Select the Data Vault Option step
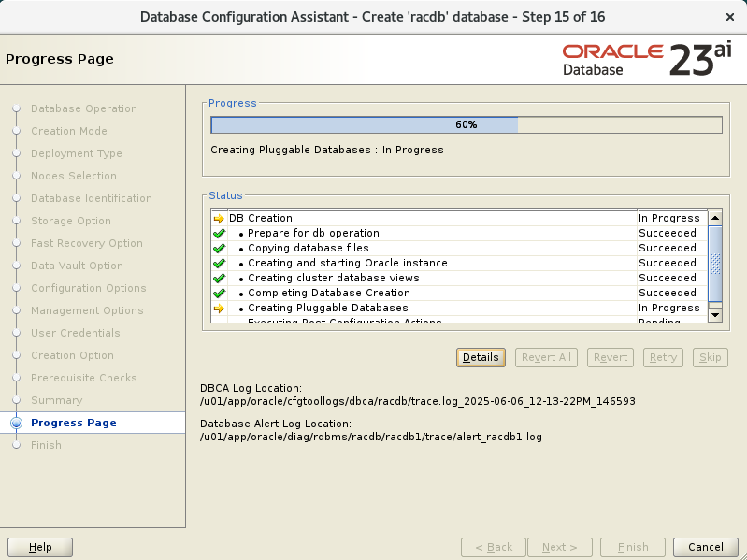 (77, 266)
